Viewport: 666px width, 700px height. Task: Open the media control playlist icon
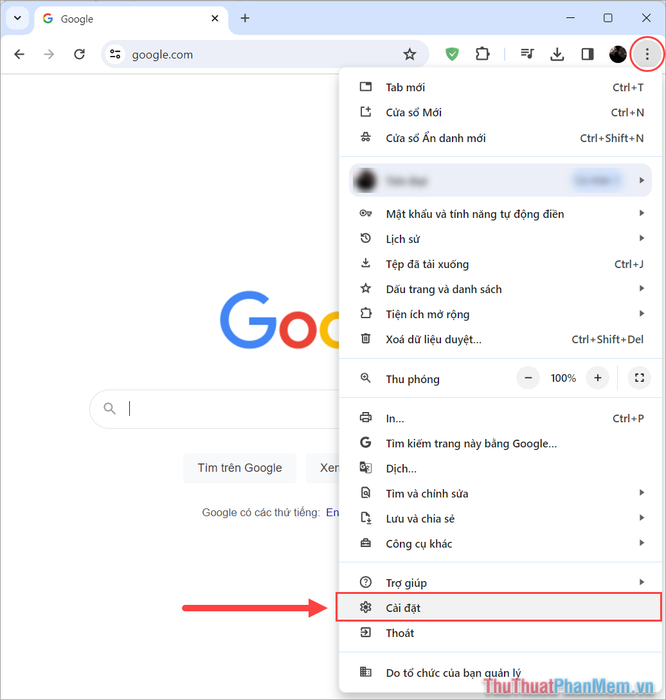[527, 54]
